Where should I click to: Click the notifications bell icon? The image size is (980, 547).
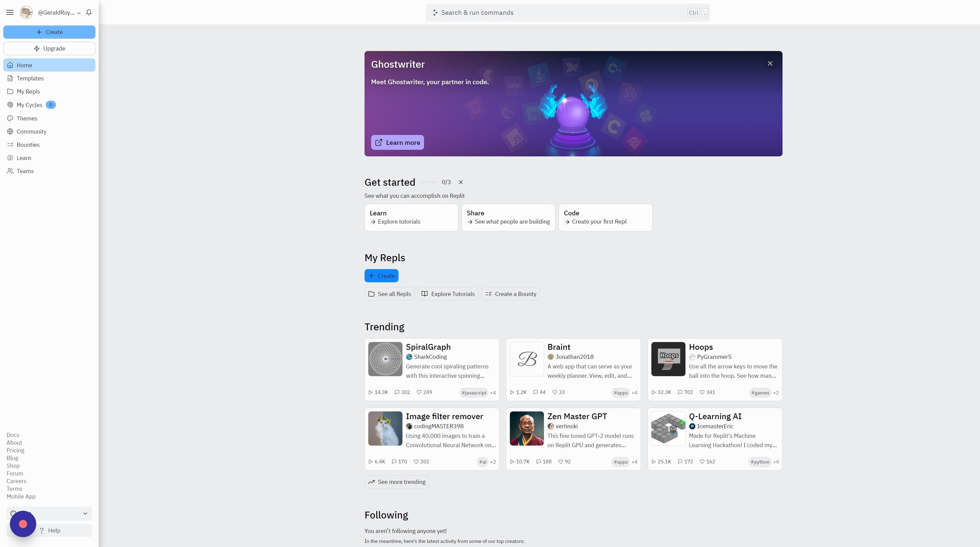click(x=89, y=13)
